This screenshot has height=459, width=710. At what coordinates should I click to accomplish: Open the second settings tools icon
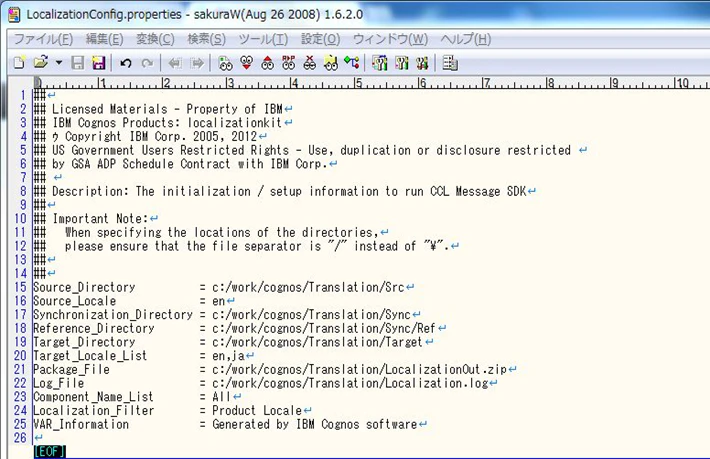[401, 63]
